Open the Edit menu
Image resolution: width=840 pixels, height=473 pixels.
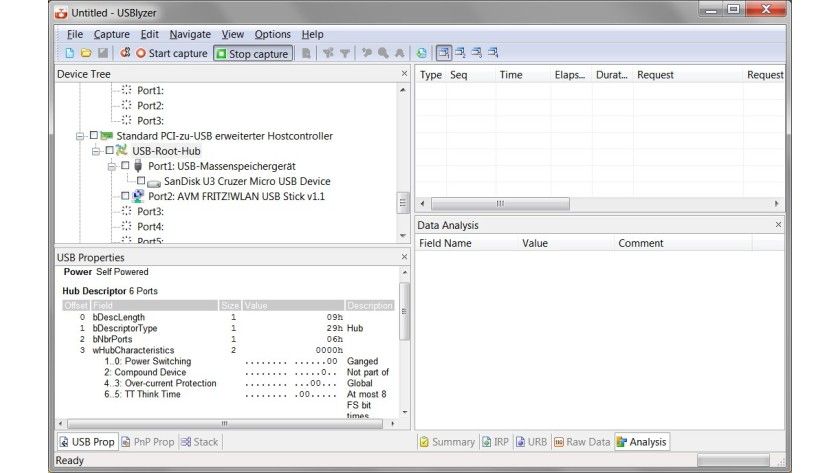point(149,34)
